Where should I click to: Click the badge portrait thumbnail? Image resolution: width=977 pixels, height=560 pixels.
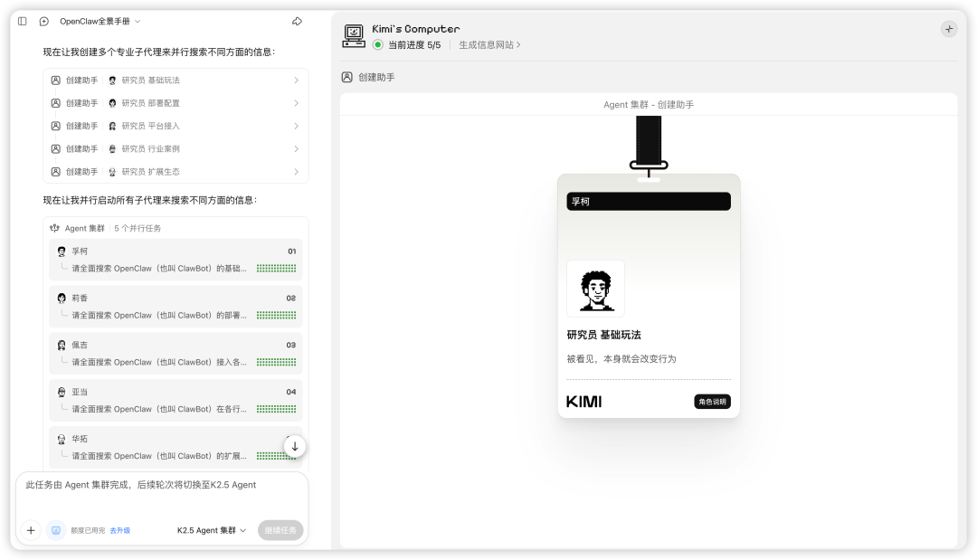(x=595, y=289)
